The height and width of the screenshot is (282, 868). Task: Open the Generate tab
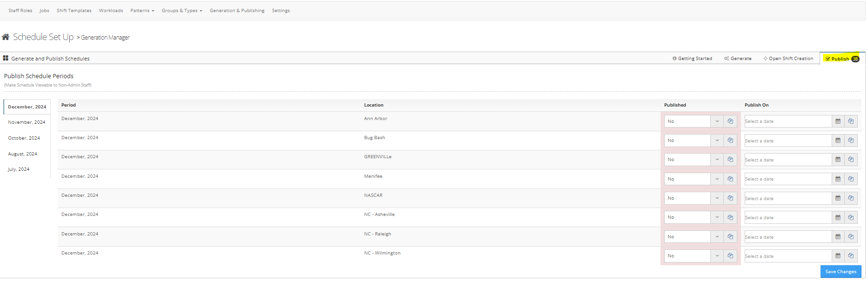[x=738, y=59]
